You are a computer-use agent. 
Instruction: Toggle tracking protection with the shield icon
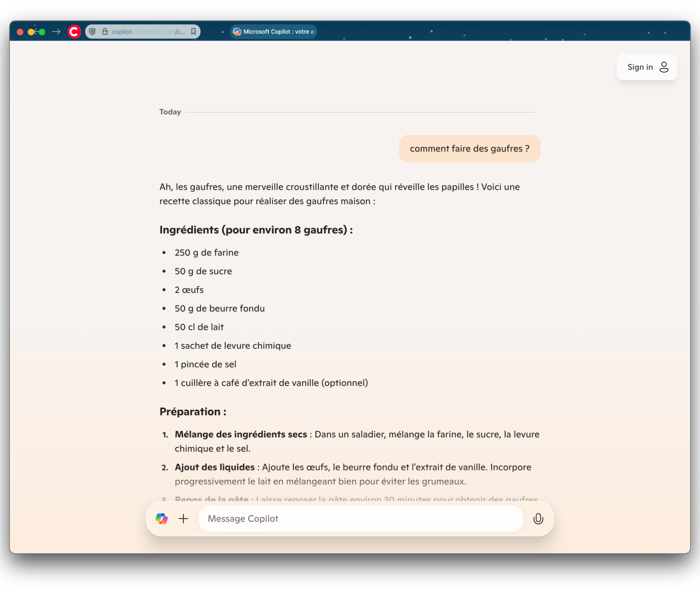click(x=92, y=31)
